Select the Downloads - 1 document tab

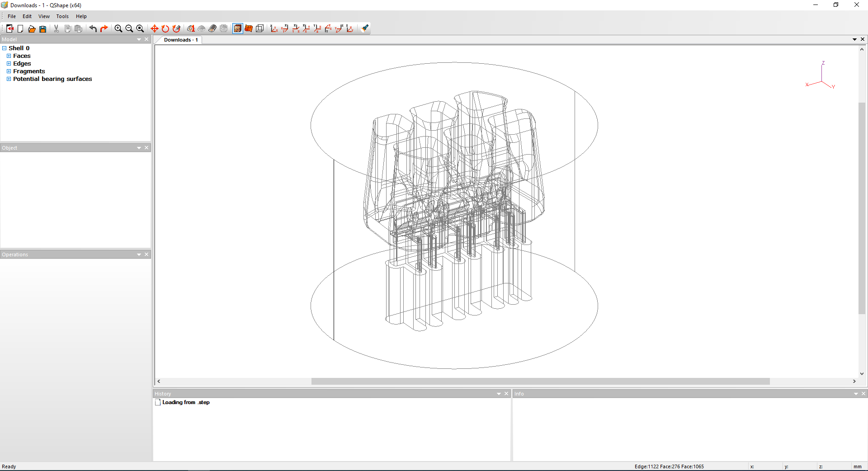[181, 40]
